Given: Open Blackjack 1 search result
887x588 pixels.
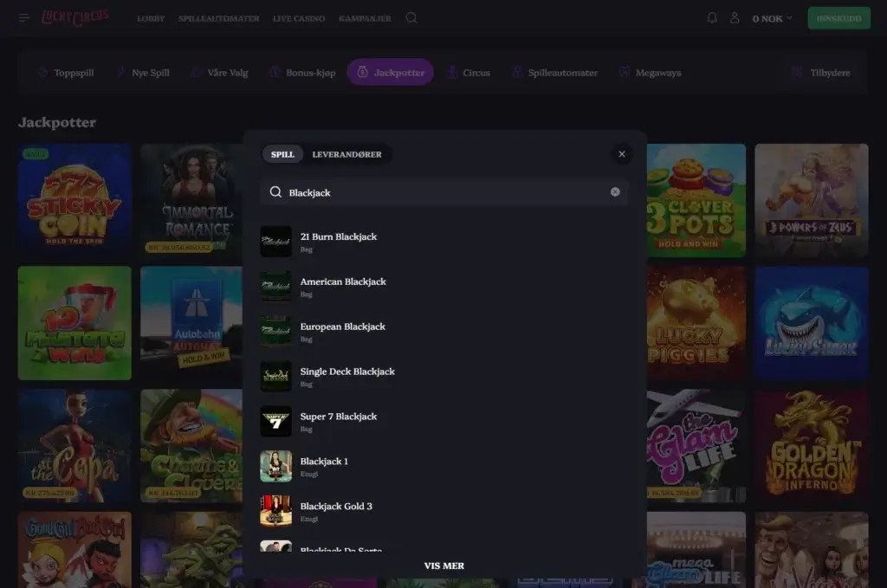Looking at the screenshot, I should tap(444, 467).
